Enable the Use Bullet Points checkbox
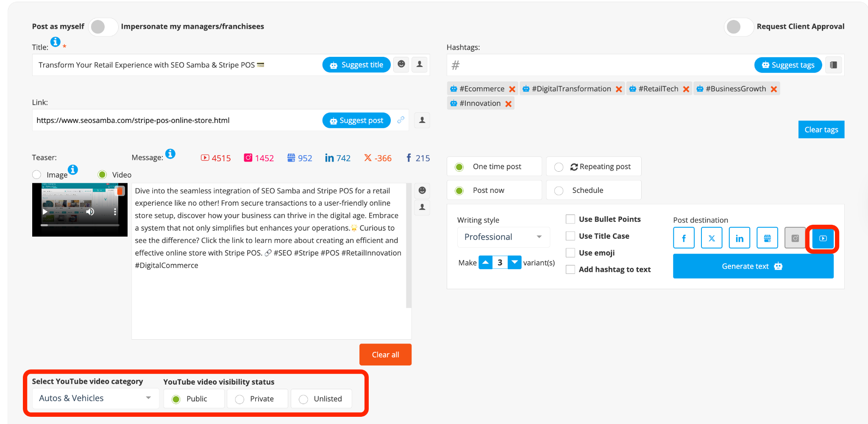Image resolution: width=868 pixels, height=424 pixels. point(570,219)
